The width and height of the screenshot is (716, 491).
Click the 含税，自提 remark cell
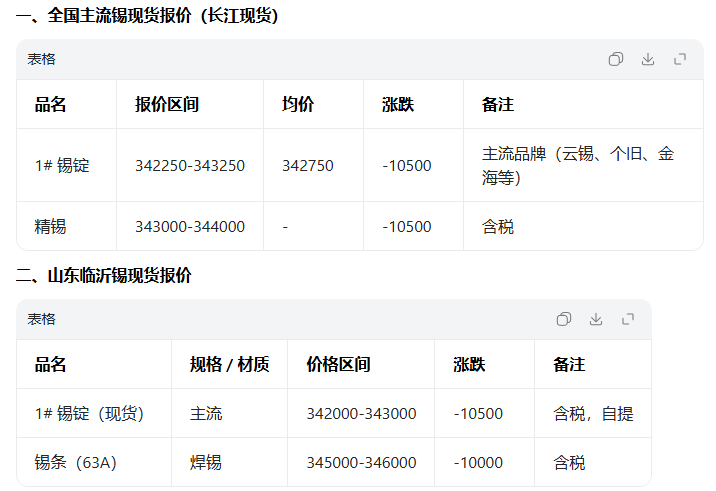(593, 414)
